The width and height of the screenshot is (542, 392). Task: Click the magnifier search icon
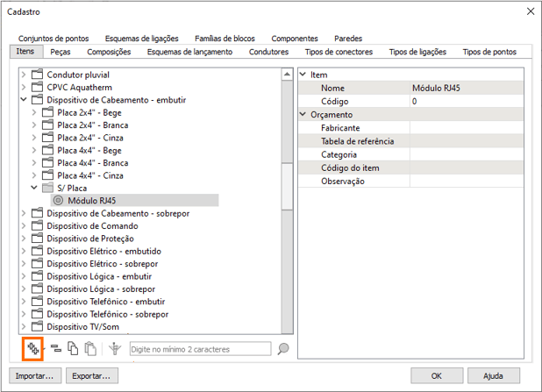[x=283, y=349]
